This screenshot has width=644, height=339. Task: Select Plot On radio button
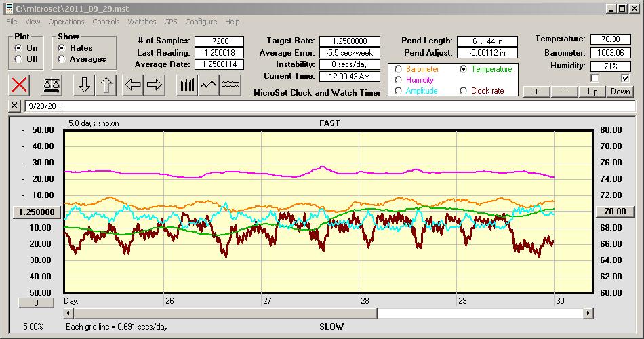(18, 48)
